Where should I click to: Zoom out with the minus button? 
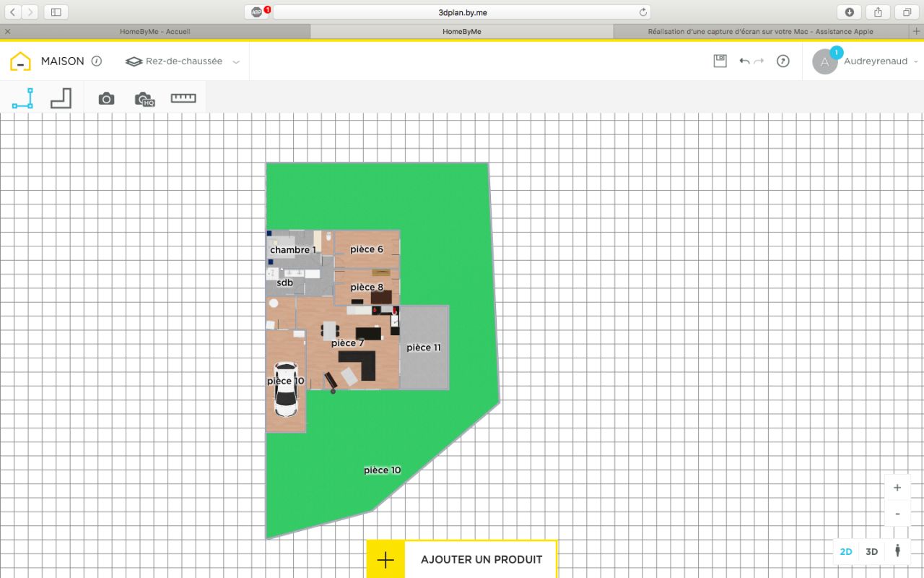[897, 513]
